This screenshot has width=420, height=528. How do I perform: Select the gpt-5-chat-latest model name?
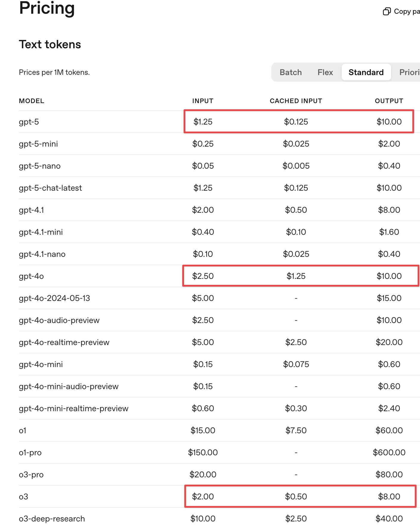tap(50, 188)
